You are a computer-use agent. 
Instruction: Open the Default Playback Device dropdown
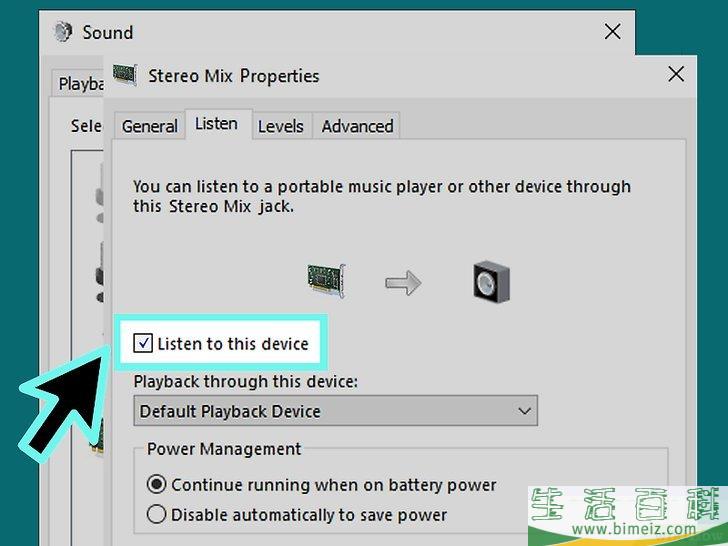point(335,411)
